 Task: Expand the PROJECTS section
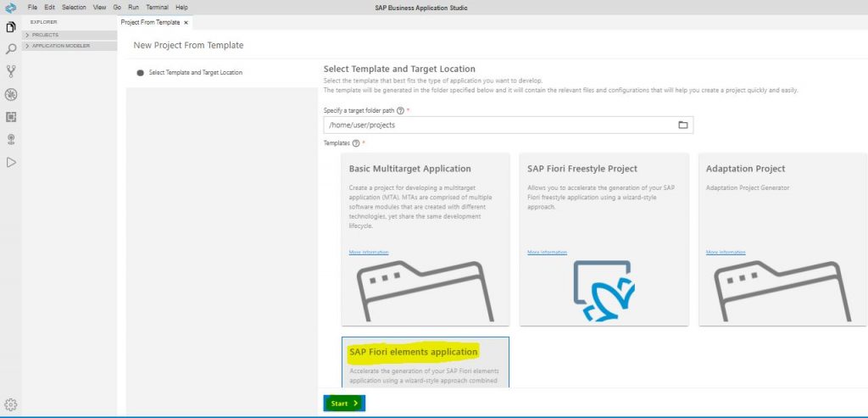coord(70,35)
